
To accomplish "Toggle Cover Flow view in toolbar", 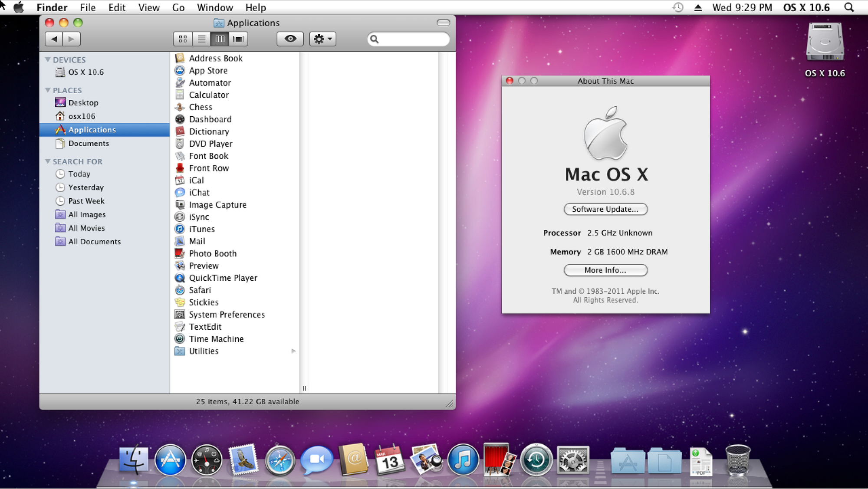I will (238, 39).
